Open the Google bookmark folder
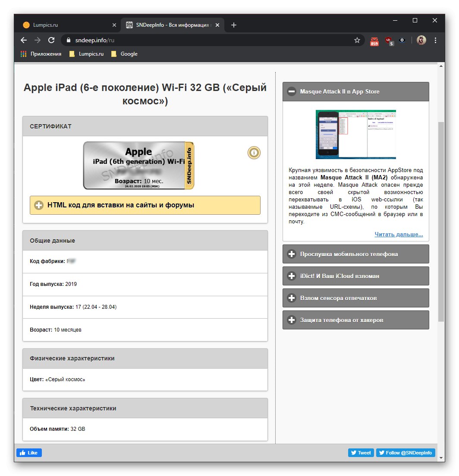 point(125,54)
